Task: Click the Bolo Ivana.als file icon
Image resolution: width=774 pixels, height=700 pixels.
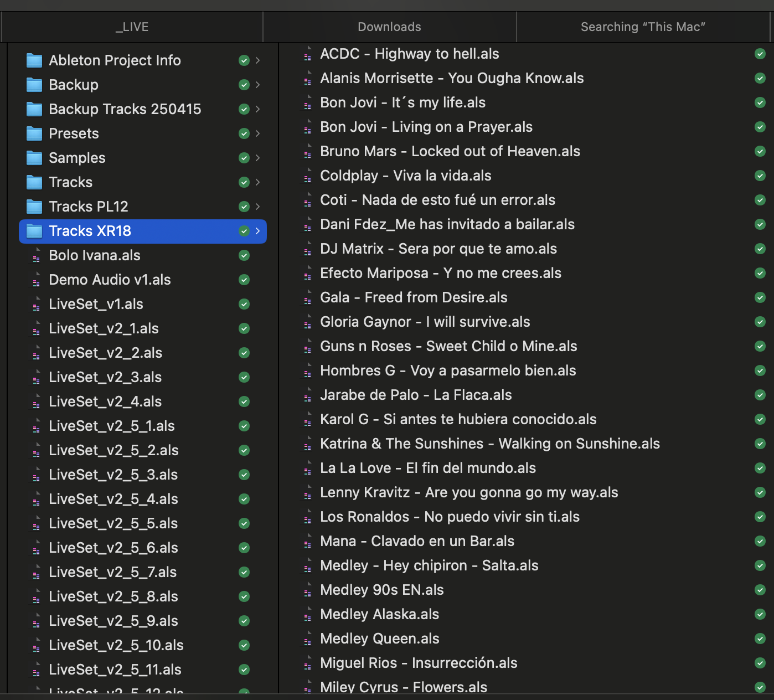Action: point(36,255)
